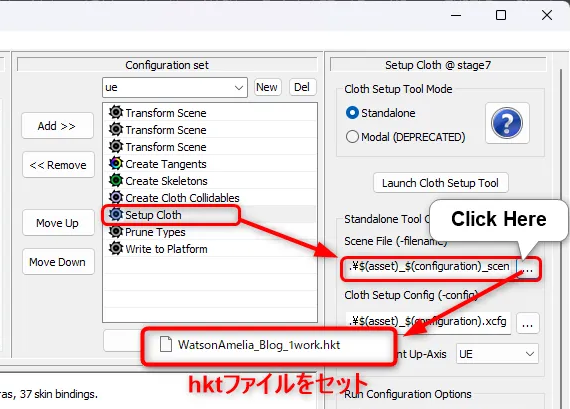Click the Create Tangents colorful icon
Screen dimensions: 570x409
tap(116, 164)
